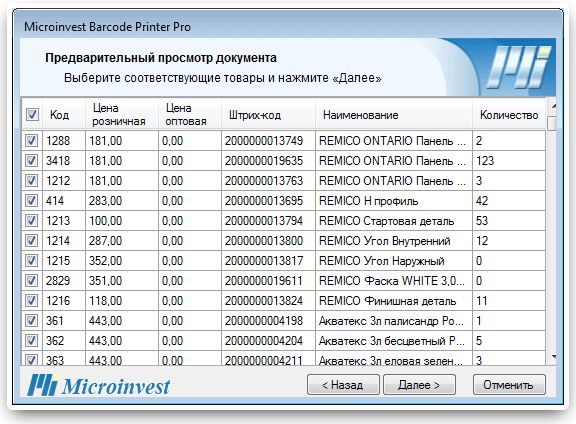Click code cell 1213
This screenshot has height=424, width=576.
click(64, 221)
